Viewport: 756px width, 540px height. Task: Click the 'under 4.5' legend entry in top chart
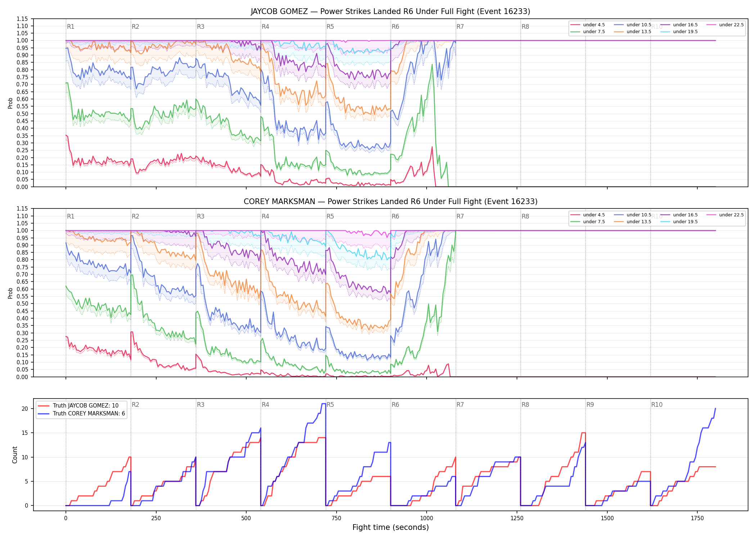tap(588, 25)
